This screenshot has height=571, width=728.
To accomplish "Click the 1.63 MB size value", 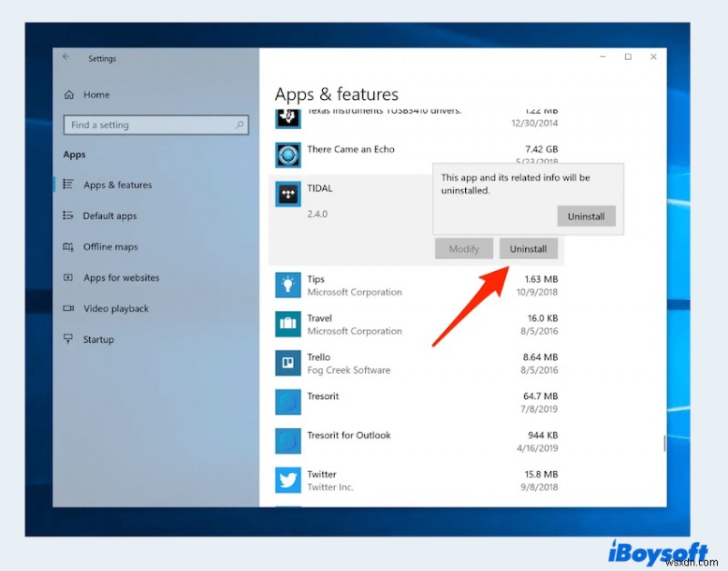I will point(541,279).
